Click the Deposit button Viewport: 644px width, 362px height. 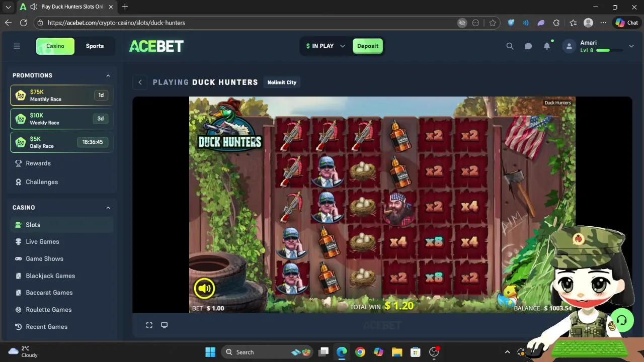[368, 46]
